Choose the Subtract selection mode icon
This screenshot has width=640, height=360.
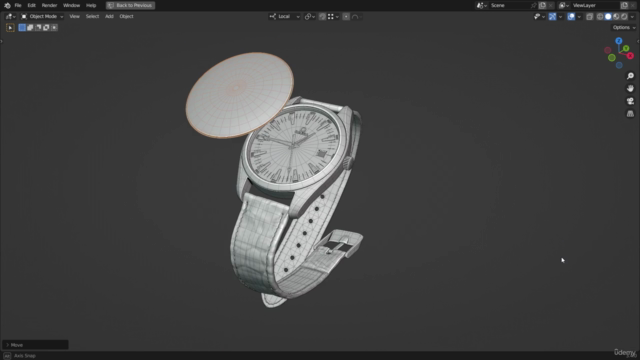pos(38,27)
